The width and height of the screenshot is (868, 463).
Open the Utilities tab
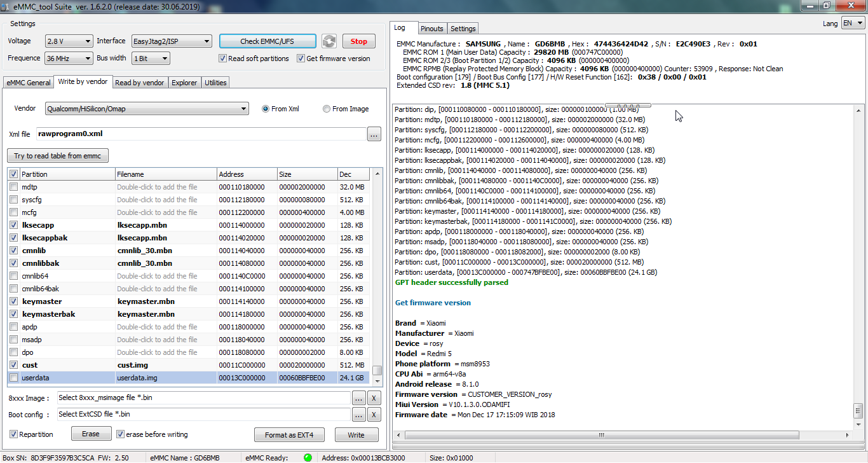coord(215,83)
